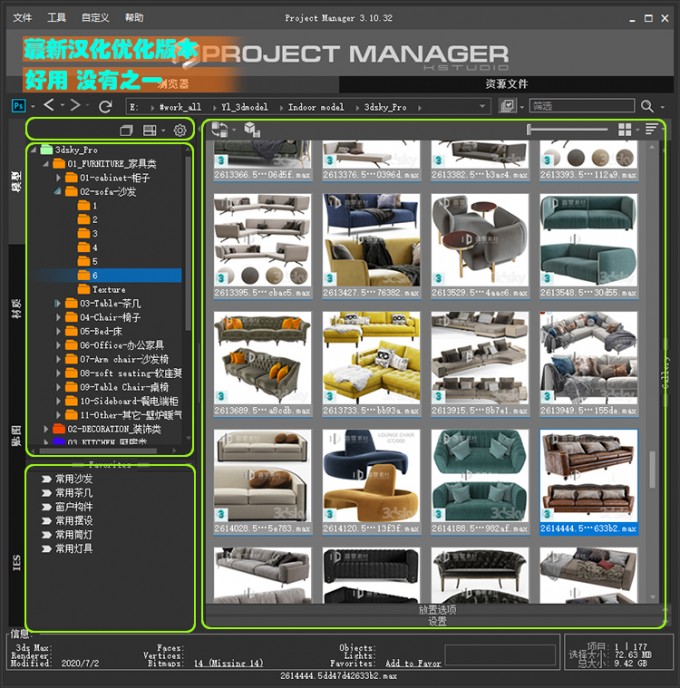The height and width of the screenshot is (688, 680).
Task: Select #work_all in the path bar
Action: coord(180,107)
